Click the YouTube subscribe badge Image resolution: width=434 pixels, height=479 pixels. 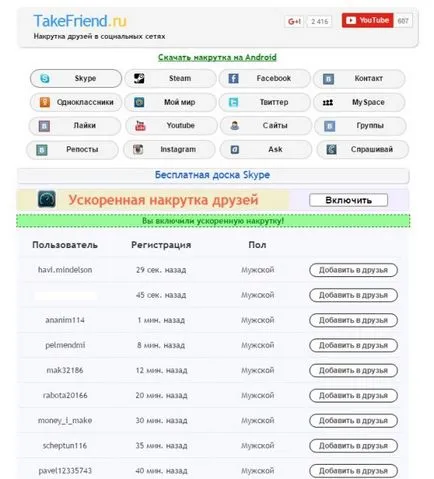pos(367,20)
